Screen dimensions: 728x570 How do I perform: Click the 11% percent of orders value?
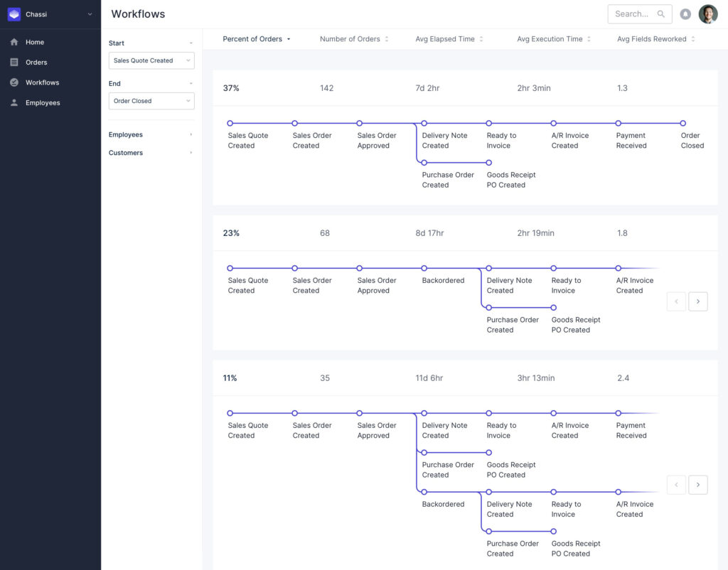tap(230, 378)
